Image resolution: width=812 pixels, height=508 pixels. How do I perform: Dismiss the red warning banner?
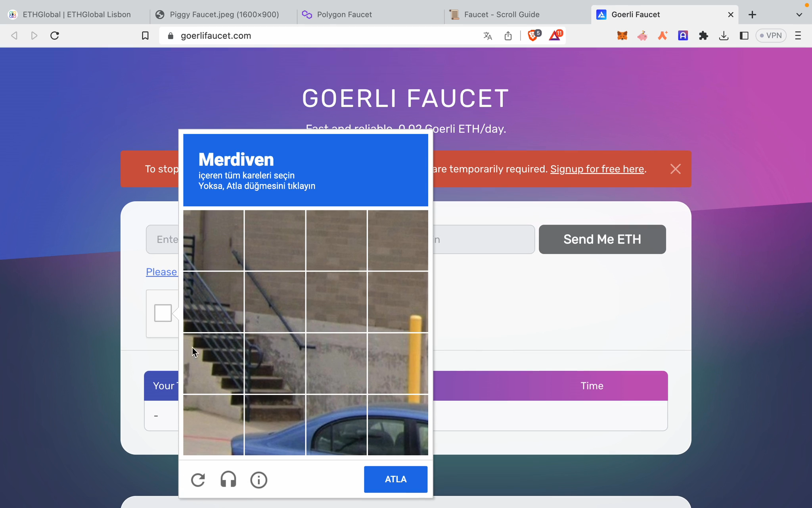tap(676, 169)
